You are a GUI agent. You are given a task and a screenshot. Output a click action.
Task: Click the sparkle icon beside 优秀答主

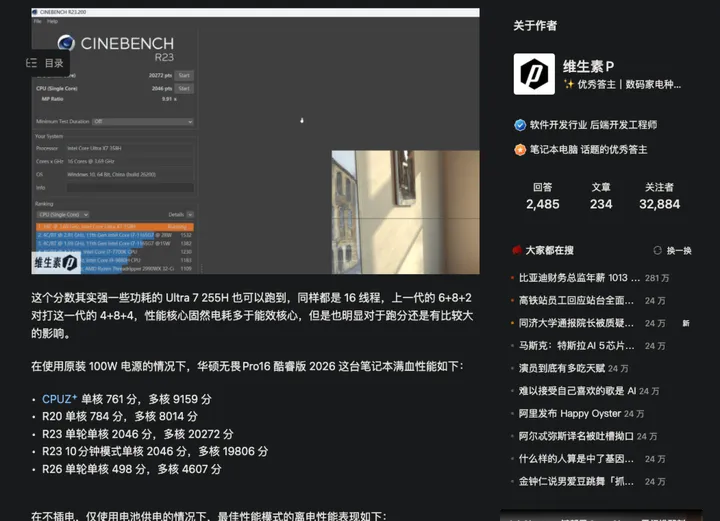point(569,84)
